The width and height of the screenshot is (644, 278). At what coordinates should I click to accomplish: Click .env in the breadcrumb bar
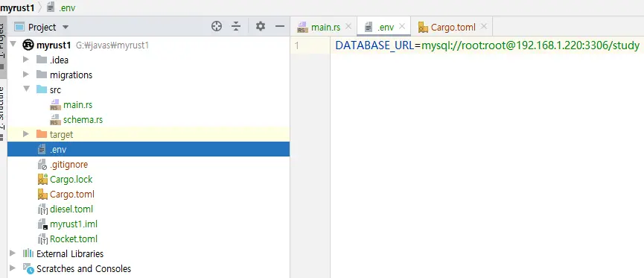tap(67, 7)
